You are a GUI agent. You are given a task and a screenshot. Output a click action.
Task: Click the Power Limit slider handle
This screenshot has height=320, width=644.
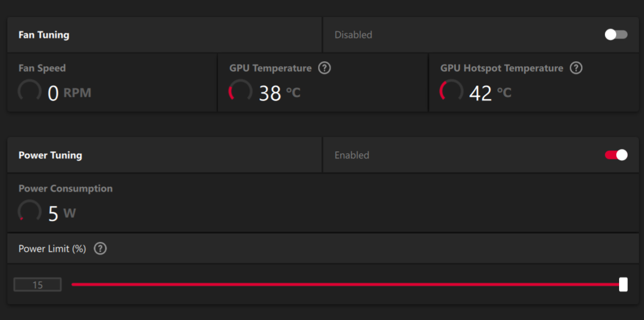click(x=623, y=284)
